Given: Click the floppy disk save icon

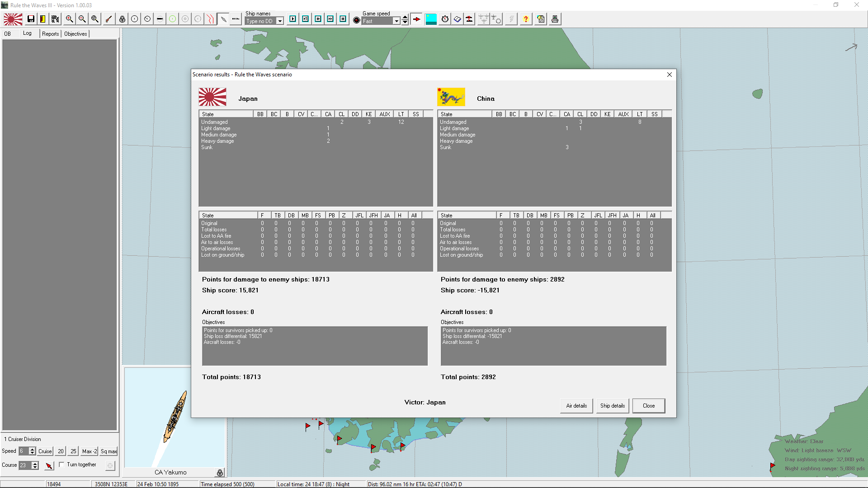Looking at the screenshot, I should click(31, 19).
